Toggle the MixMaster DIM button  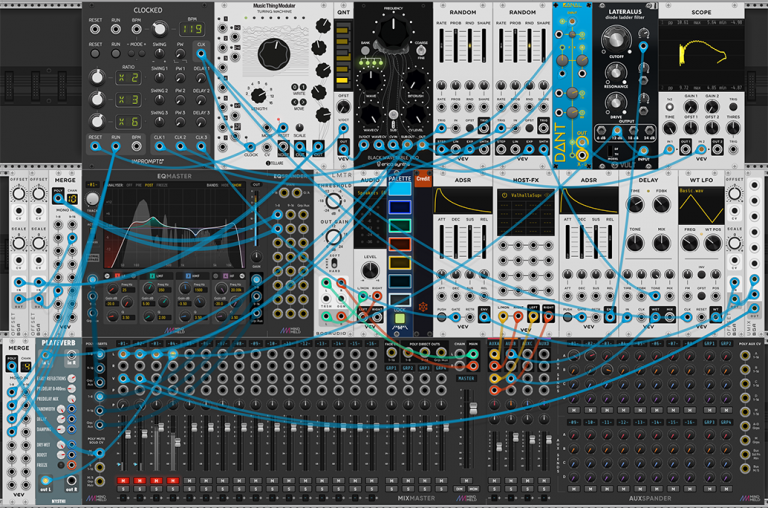pyautogui.click(x=459, y=489)
